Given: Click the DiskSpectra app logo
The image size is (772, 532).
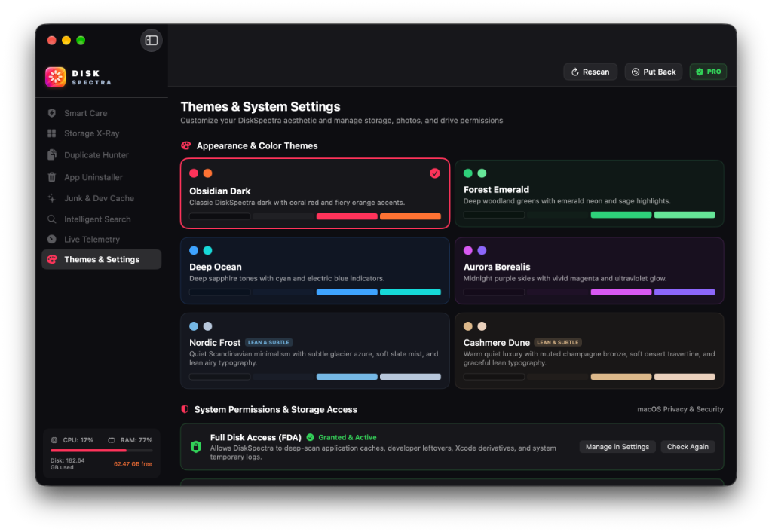Looking at the screenshot, I should [56, 78].
